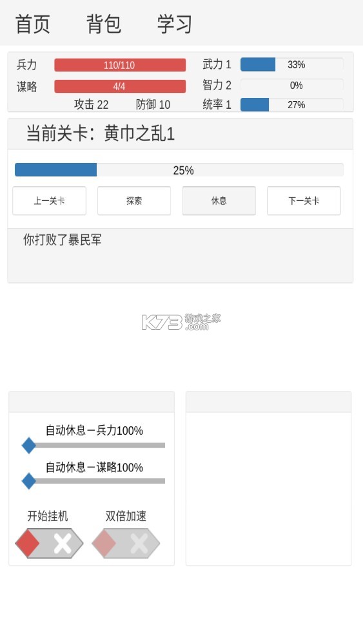Click the faded diamond on 双倍加速 toggle

coord(104,543)
